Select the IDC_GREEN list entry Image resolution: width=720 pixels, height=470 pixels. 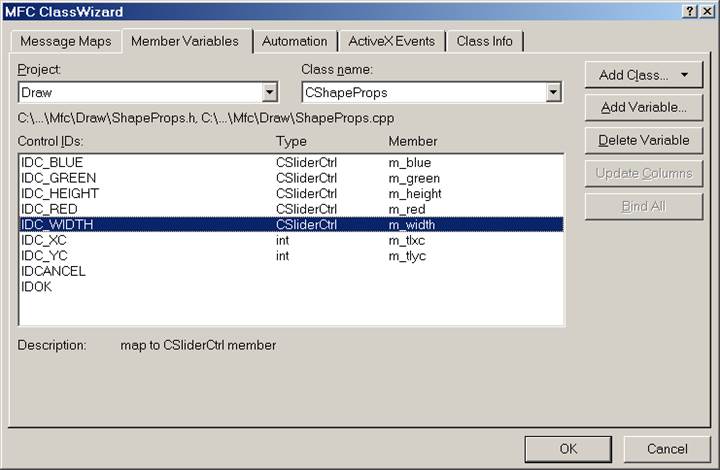(58, 178)
